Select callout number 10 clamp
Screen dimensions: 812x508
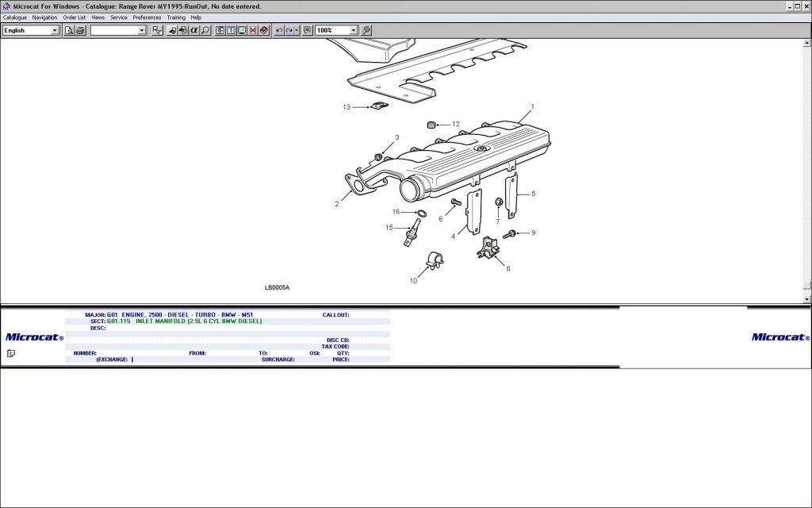click(x=413, y=281)
